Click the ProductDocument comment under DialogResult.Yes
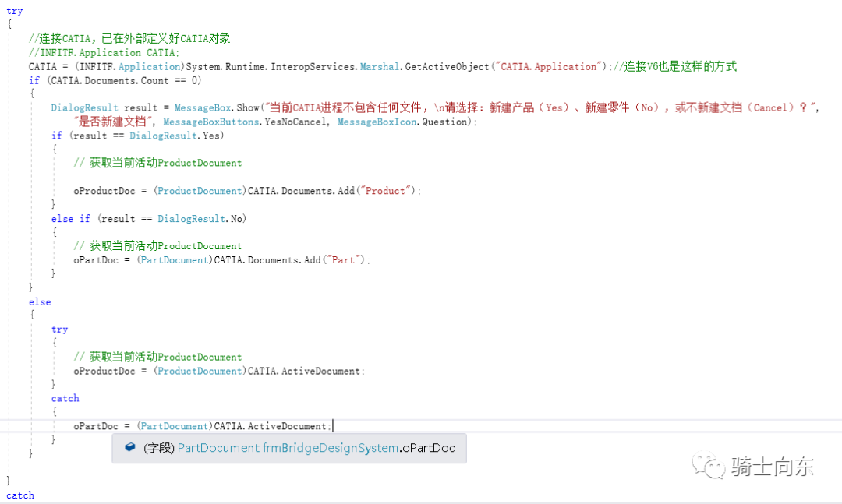The width and height of the screenshot is (842, 504). 157,163
